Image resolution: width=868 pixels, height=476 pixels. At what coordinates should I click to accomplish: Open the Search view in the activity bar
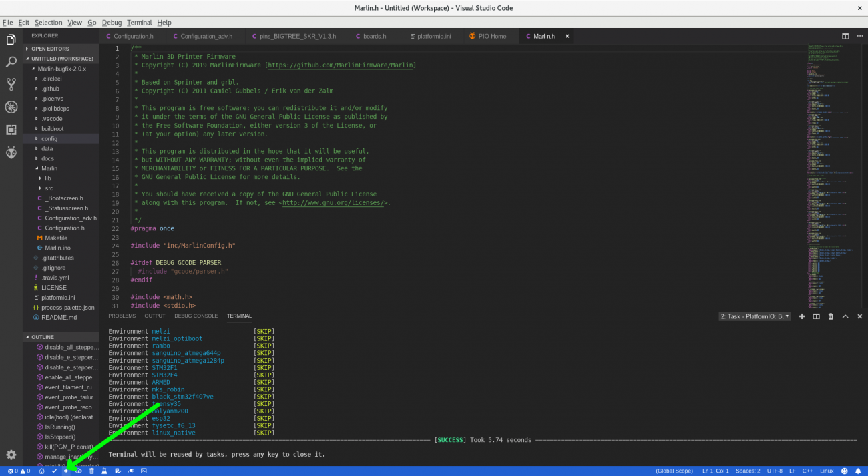click(x=11, y=62)
